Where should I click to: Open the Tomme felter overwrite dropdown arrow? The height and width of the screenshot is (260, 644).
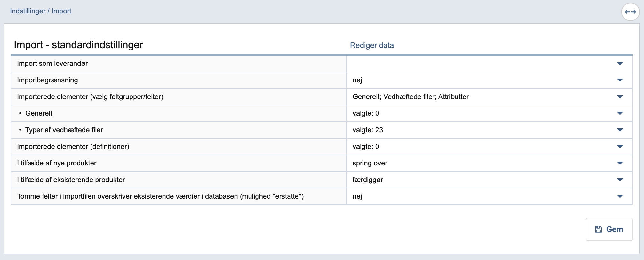coord(620,196)
